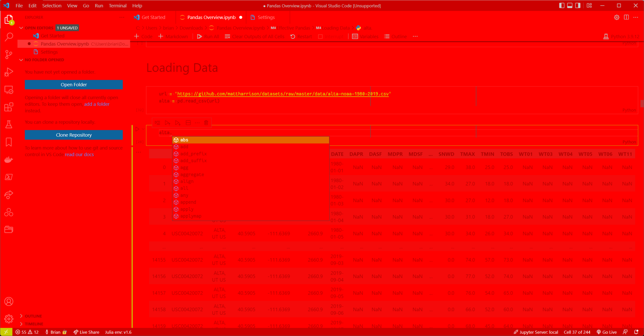Image resolution: width=644 pixels, height=336 pixels.
Task: Open the Remote Explorer view
Action: pyautogui.click(x=9, y=89)
